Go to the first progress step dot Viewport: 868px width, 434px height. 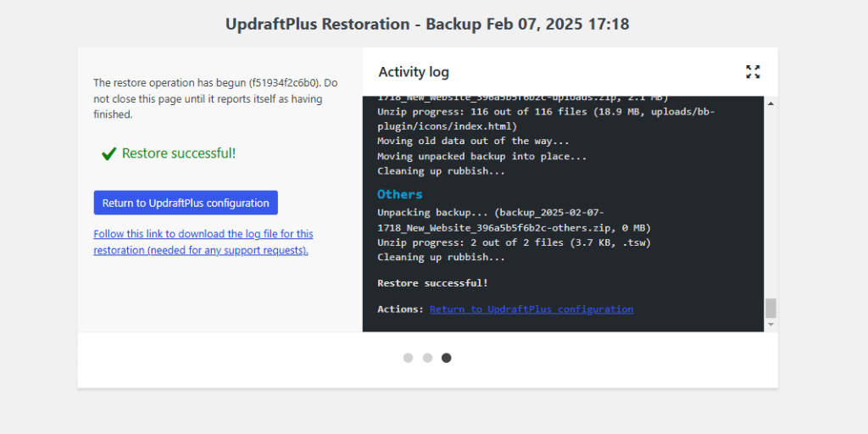pos(408,358)
